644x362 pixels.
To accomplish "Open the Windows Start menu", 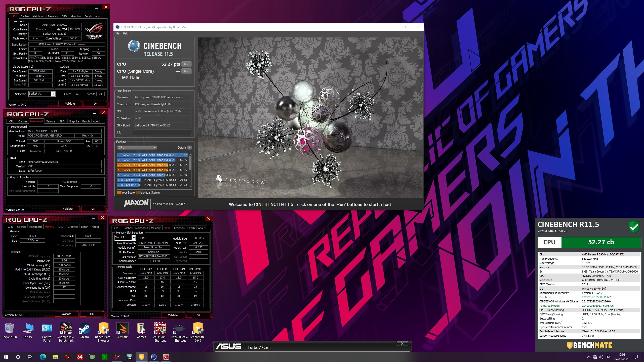I will 6,357.
